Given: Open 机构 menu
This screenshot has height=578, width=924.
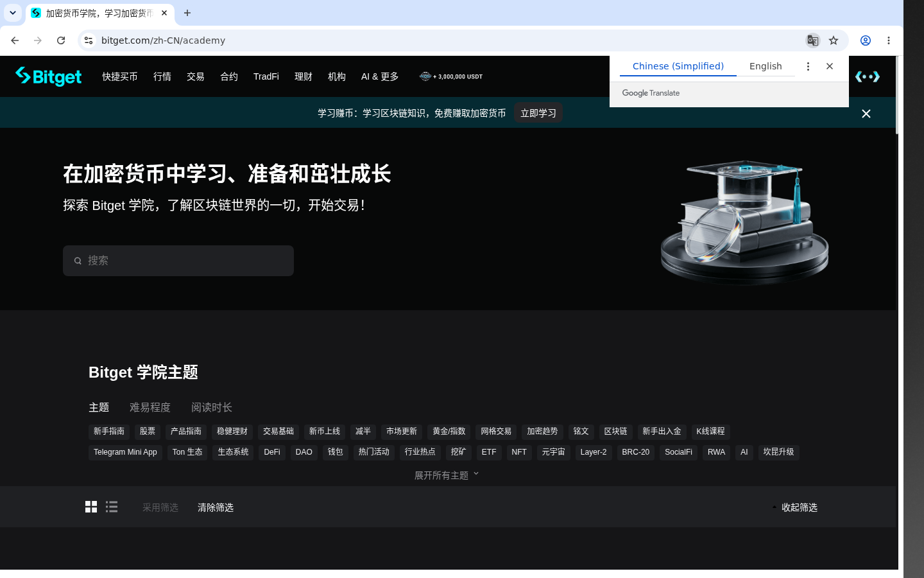Looking at the screenshot, I should (337, 76).
